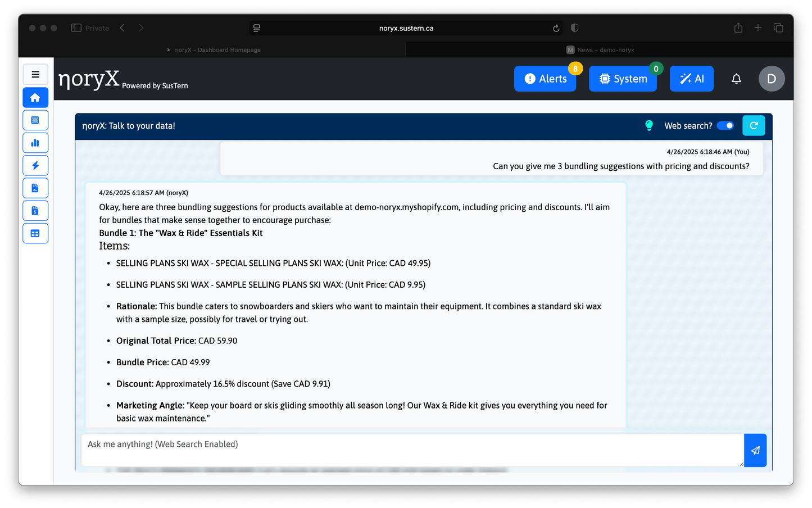Go to the Home dashboard icon

35,98
